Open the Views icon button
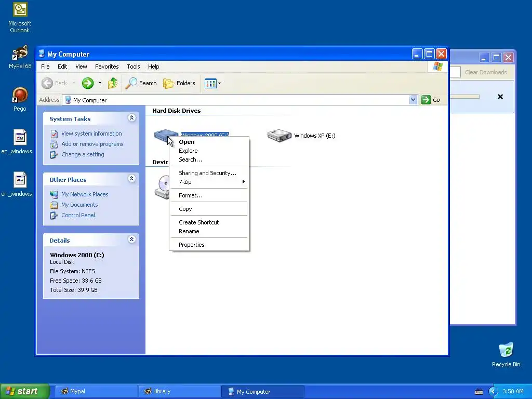This screenshot has width=532, height=399. [x=210, y=83]
